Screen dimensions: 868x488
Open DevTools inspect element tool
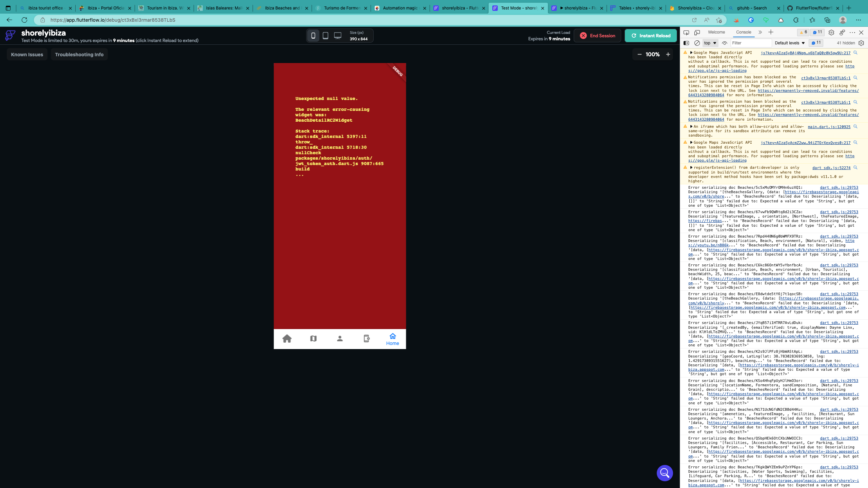click(x=686, y=32)
